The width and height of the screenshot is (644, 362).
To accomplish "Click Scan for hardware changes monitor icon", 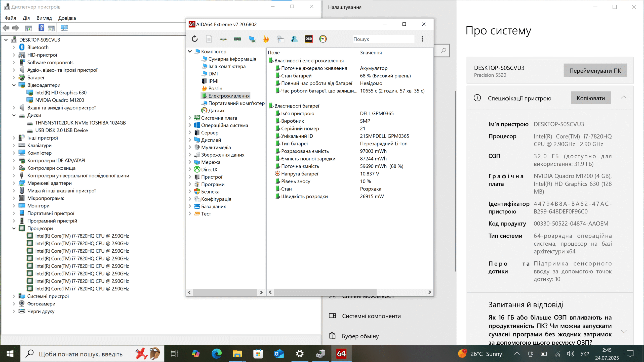I will tap(64, 28).
